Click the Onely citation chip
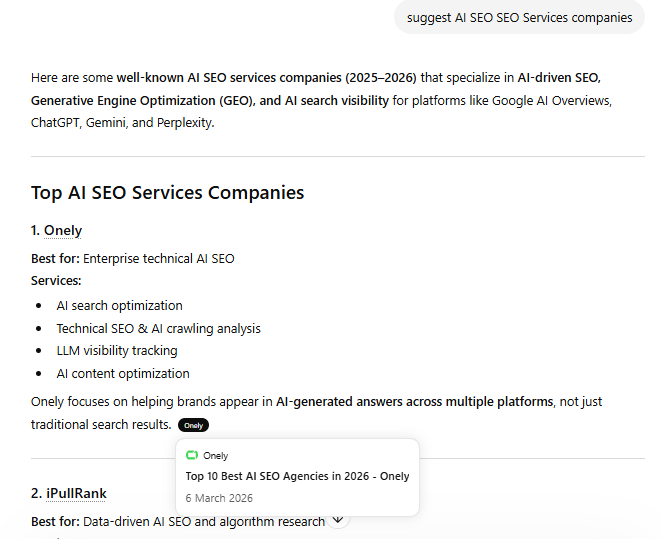The height and width of the screenshot is (539, 661). (x=193, y=425)
